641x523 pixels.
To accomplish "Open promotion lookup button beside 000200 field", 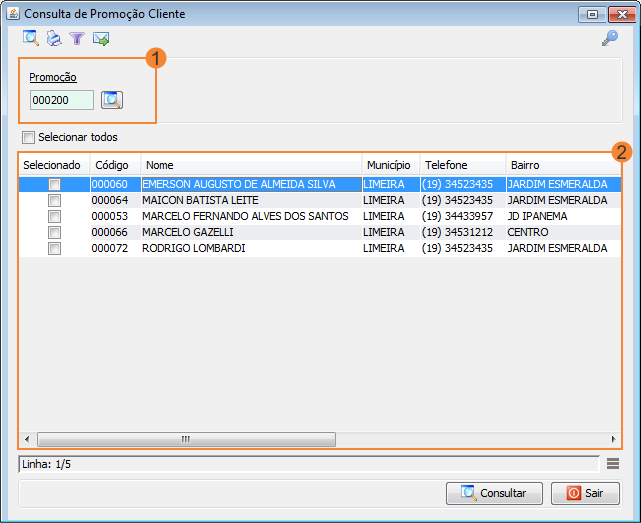I will point(112,100).
